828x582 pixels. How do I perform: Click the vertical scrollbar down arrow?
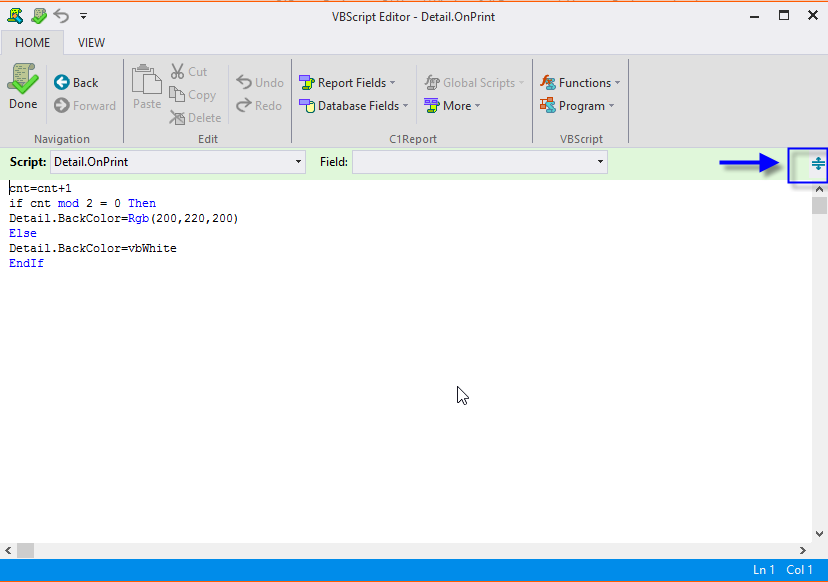point(820,534)
